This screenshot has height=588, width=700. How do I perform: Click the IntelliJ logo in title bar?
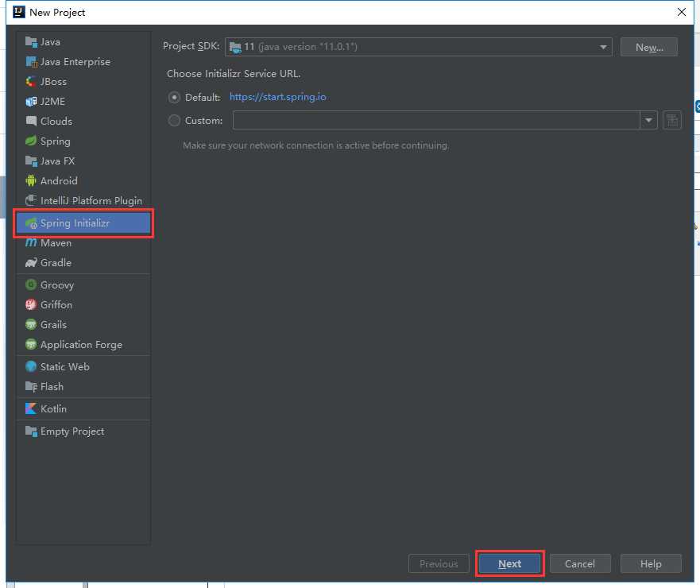pos(19,12)
